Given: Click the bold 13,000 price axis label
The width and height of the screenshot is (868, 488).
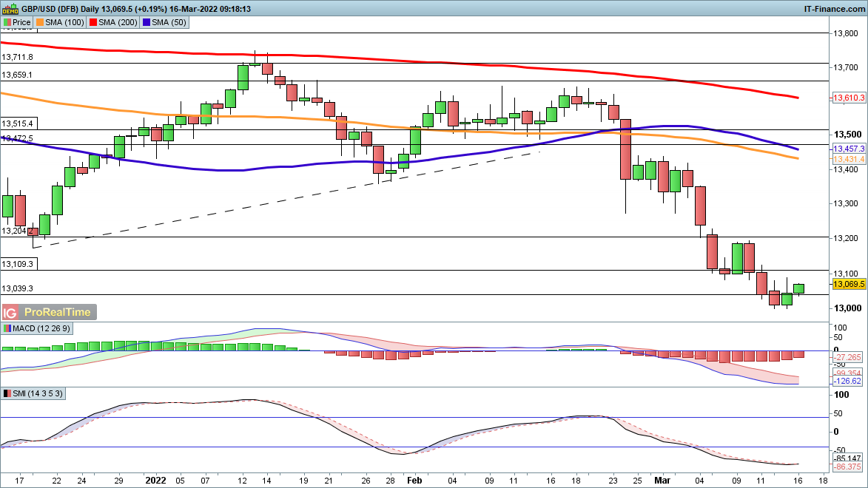Looking at the screenshot, I should coord(847,308).
